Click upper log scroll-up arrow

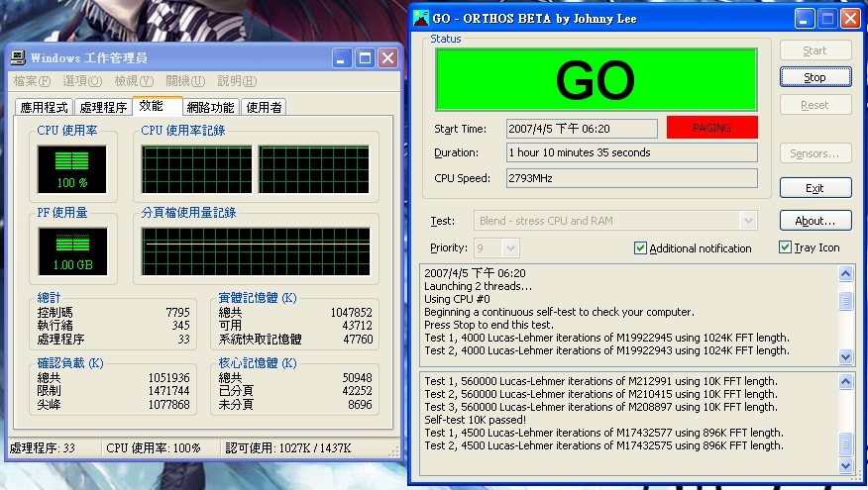[845, 274]
